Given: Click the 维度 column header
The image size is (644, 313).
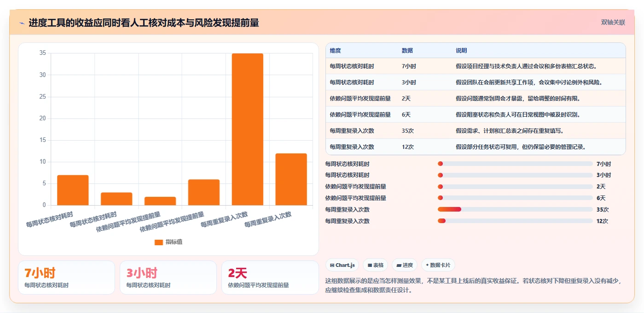Looking at the screenshot, I should [335, 50].
